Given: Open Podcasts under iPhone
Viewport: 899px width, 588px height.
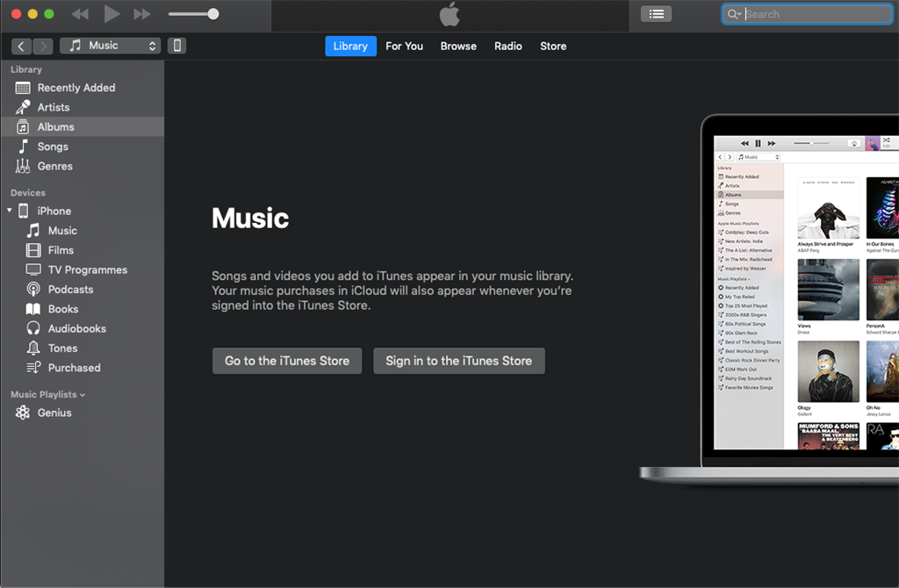Looking at the screenshot, I should (83, 290).
